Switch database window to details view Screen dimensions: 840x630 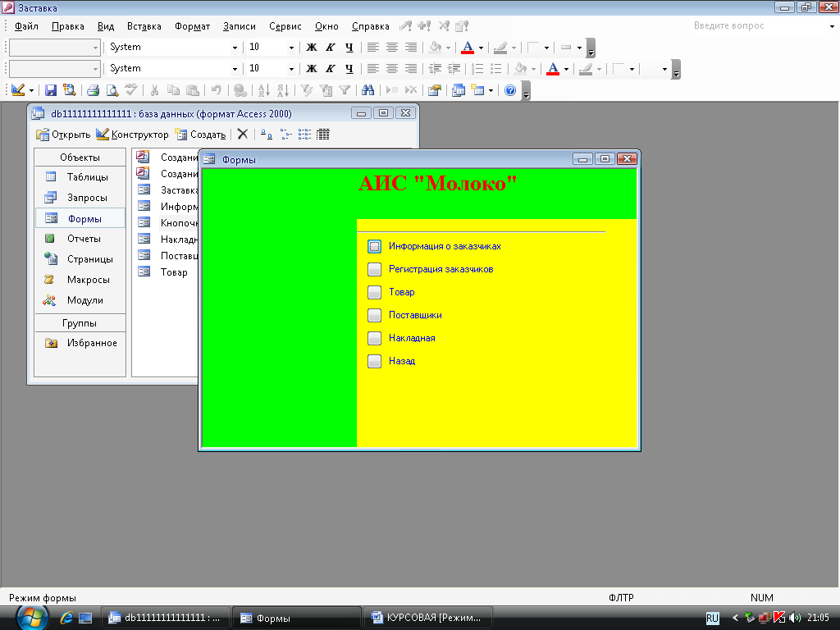323,134
